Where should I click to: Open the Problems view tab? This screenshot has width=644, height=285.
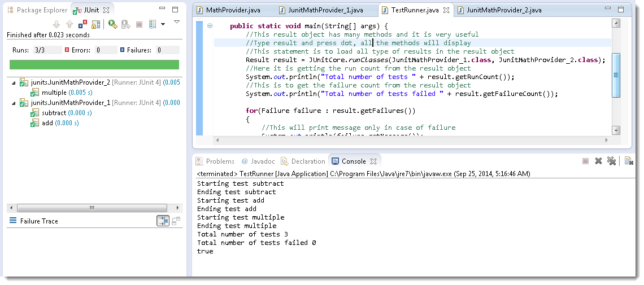point(215,161)
